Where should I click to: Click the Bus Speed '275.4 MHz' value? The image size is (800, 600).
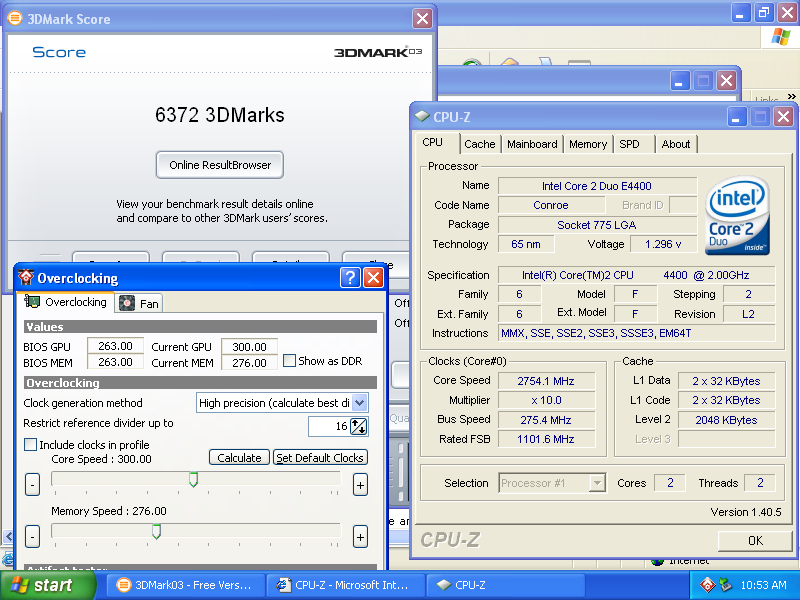(x=546, y=420)
